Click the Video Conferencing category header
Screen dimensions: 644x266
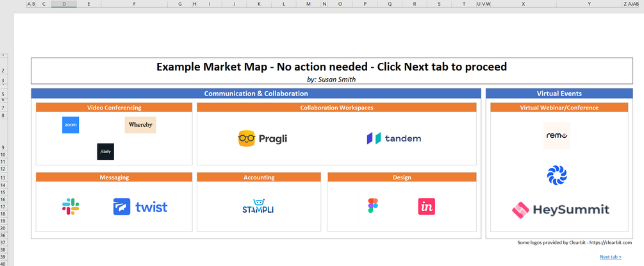(114, 107)
